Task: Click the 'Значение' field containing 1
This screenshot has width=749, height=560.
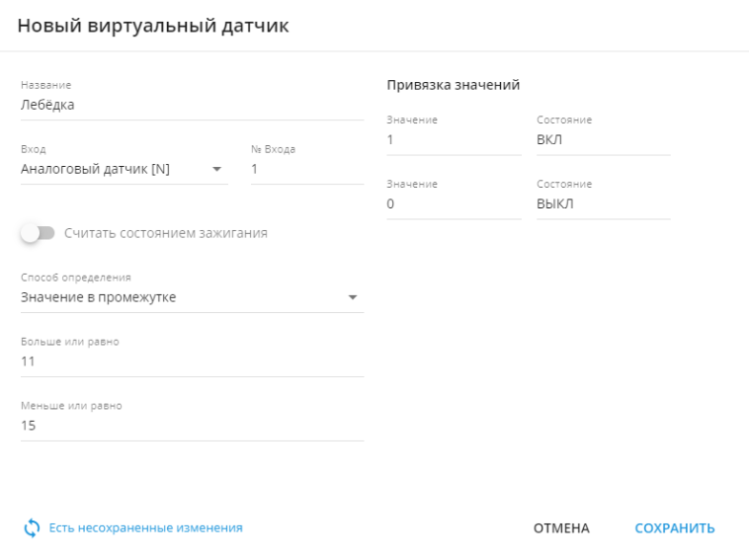Action: [x=454, y=140]
